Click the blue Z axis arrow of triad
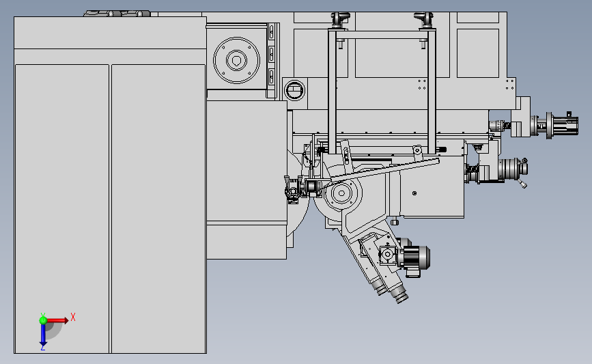This screenshot has height=364, width=592. [x=43, y=335]
